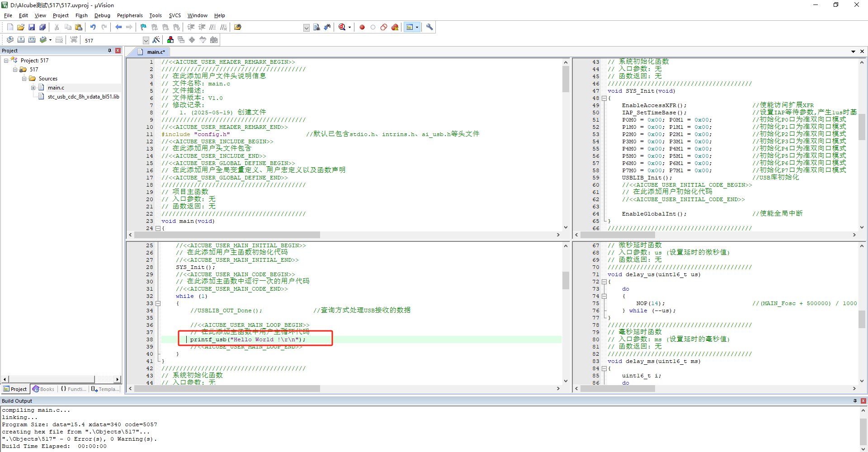Pin the Project panel auto-hide
Screen dimensions: 868x452
tap(109, 51)
